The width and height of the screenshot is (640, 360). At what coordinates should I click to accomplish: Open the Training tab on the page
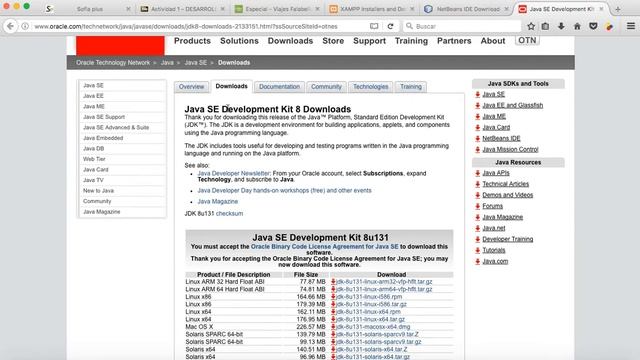tap(411, 87)
